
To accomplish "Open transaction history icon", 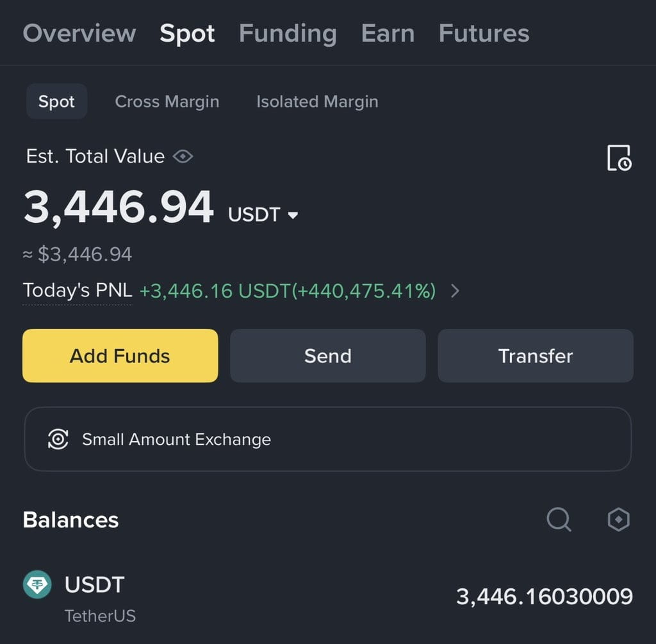I will point(619,158).
